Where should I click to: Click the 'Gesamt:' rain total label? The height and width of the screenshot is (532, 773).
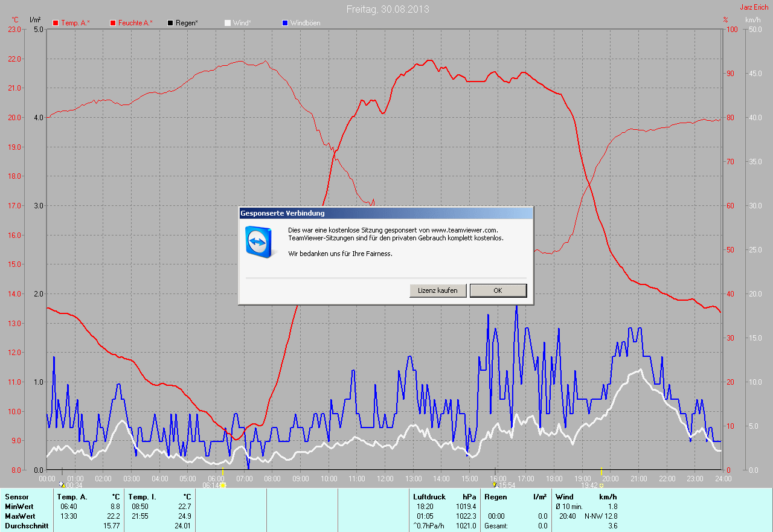coord(496,526)
